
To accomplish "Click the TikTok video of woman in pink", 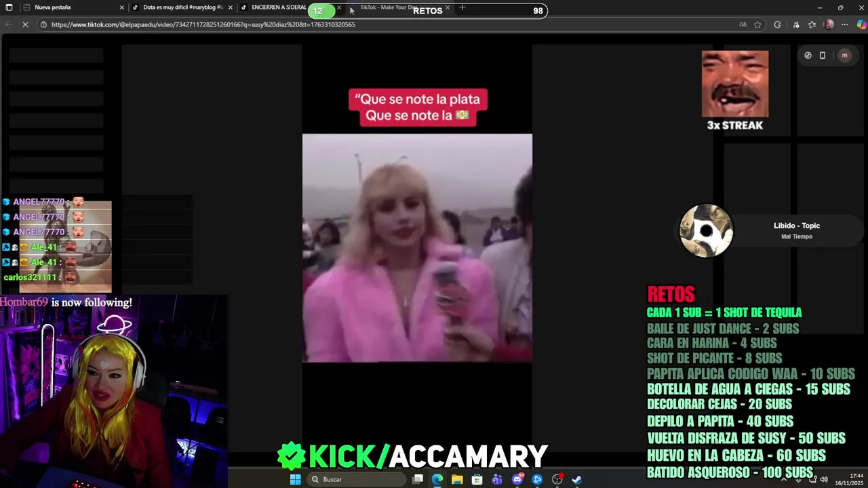I will [417, 248].
